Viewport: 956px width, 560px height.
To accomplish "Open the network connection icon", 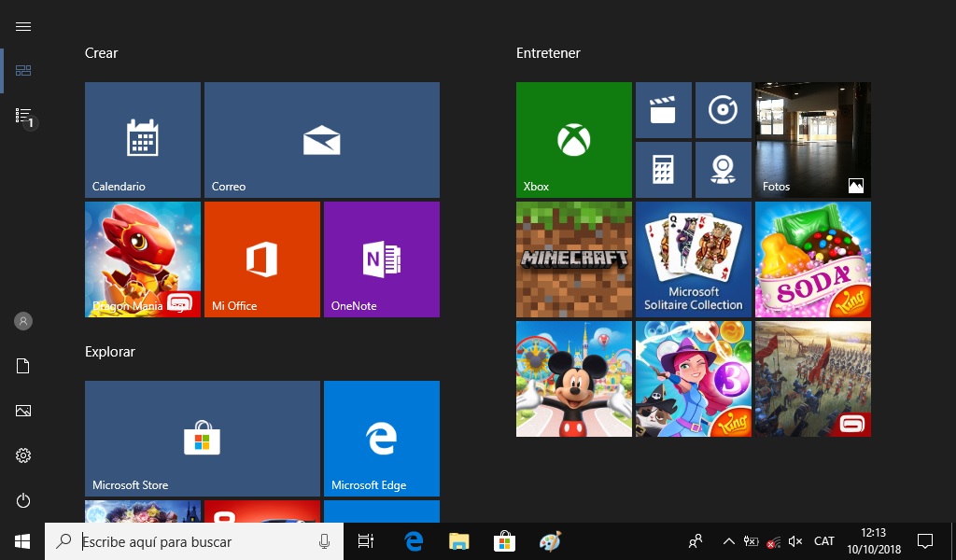I will coord(774,541).
